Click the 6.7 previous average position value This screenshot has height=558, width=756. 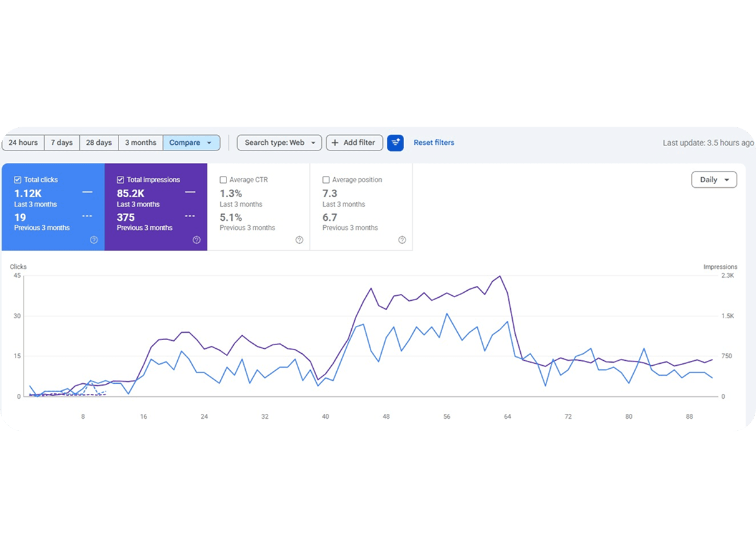click(330, 218)
